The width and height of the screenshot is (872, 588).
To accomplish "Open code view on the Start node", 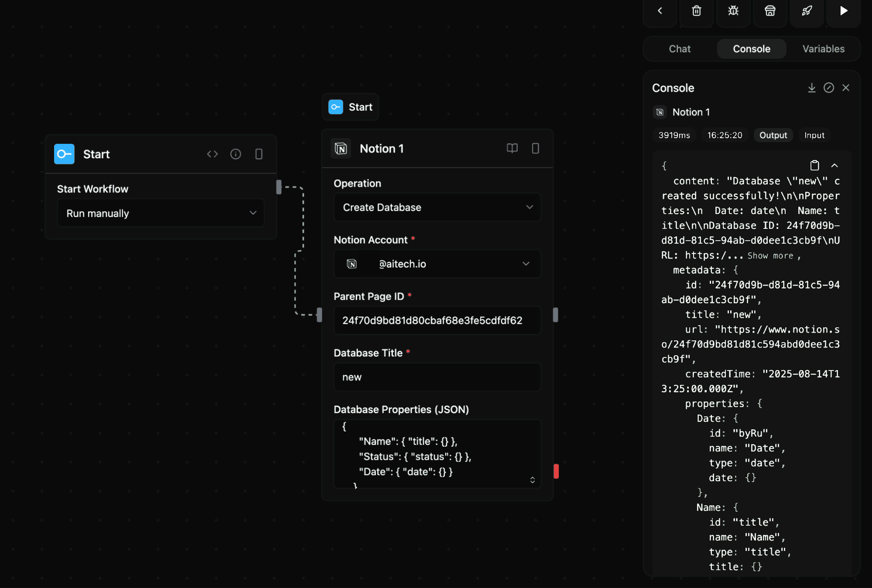I will click(212, 154).
